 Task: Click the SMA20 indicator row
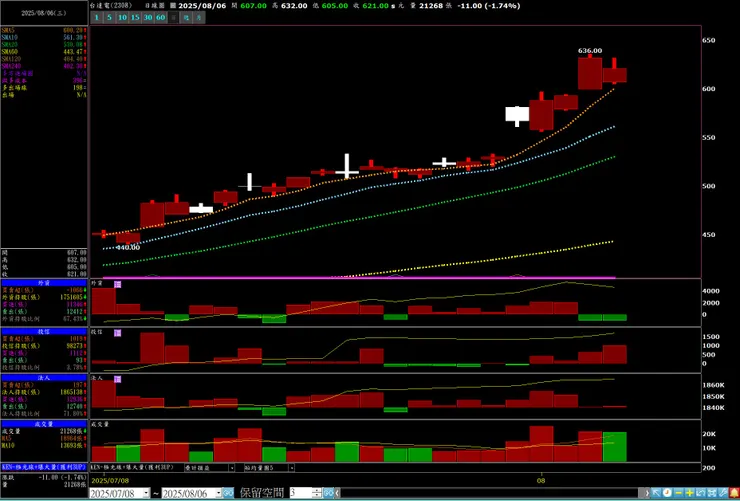[44, 44]
